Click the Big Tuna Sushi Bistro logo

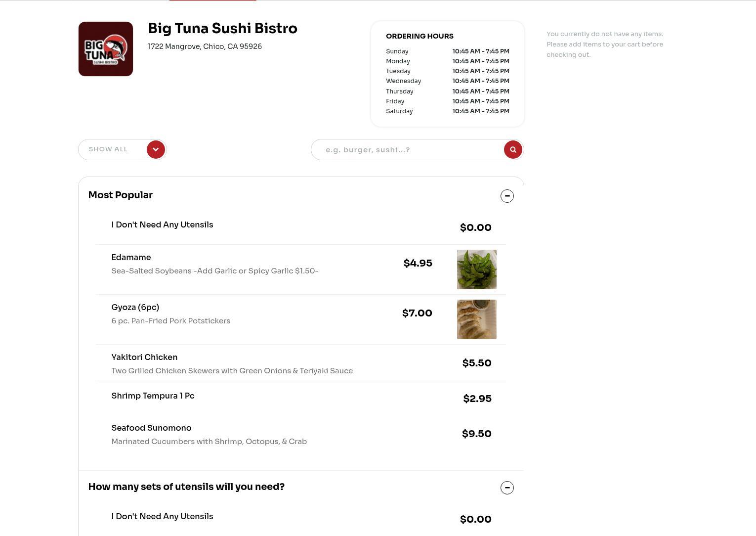[x=106, y=49]
